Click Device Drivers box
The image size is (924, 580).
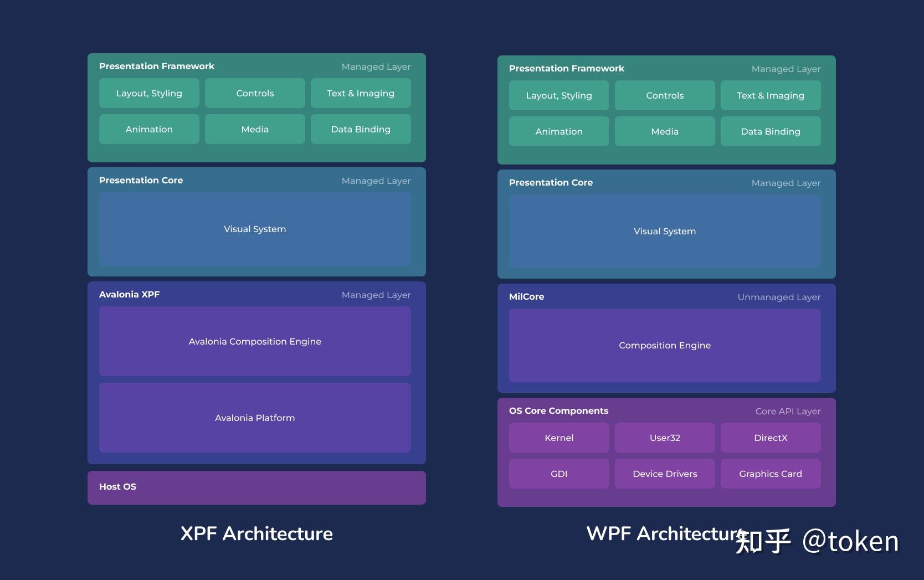pos(665,474)
